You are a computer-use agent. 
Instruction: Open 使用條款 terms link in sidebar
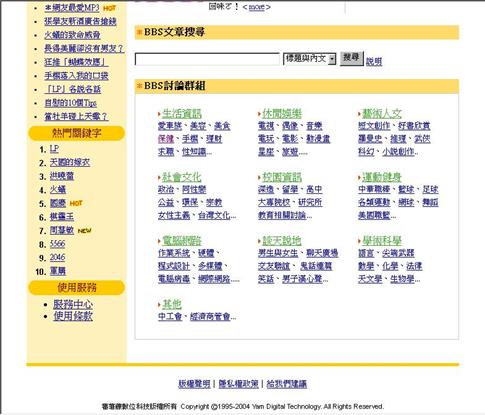(x=73, y=316)
